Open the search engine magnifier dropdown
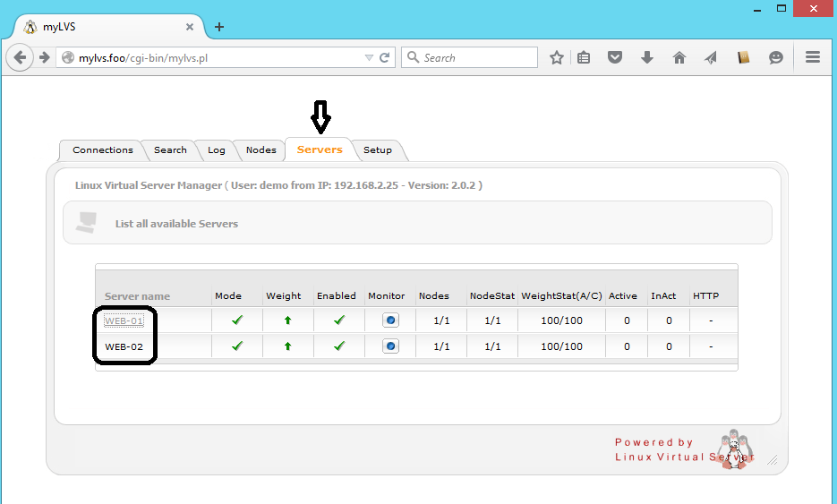The image size is (837, 504). pyautogui.click(x=414, y=57)
